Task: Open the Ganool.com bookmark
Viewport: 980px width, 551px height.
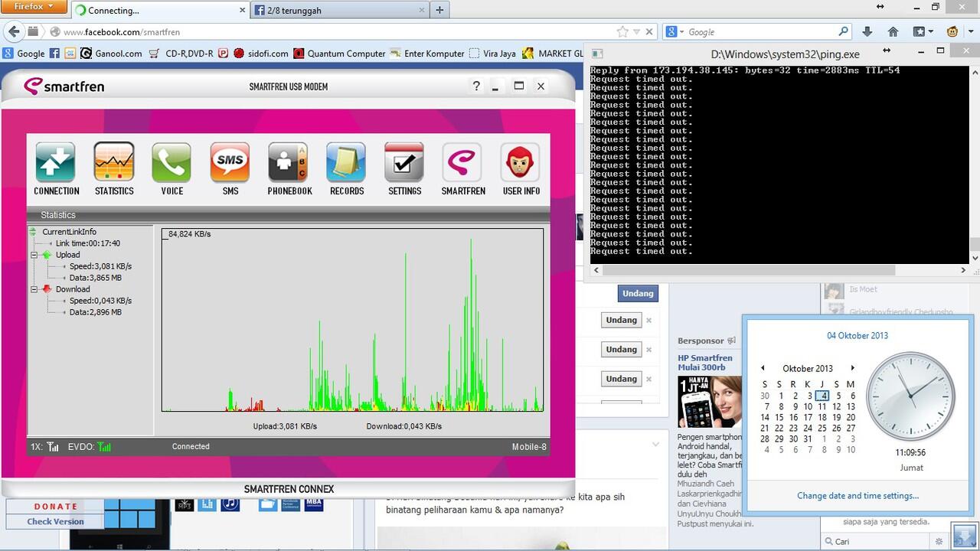Action: [x=111, y=54]
